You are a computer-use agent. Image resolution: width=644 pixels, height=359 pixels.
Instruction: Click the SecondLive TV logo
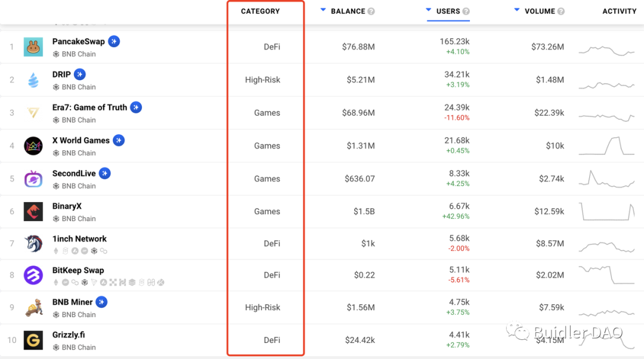point(33,179)
